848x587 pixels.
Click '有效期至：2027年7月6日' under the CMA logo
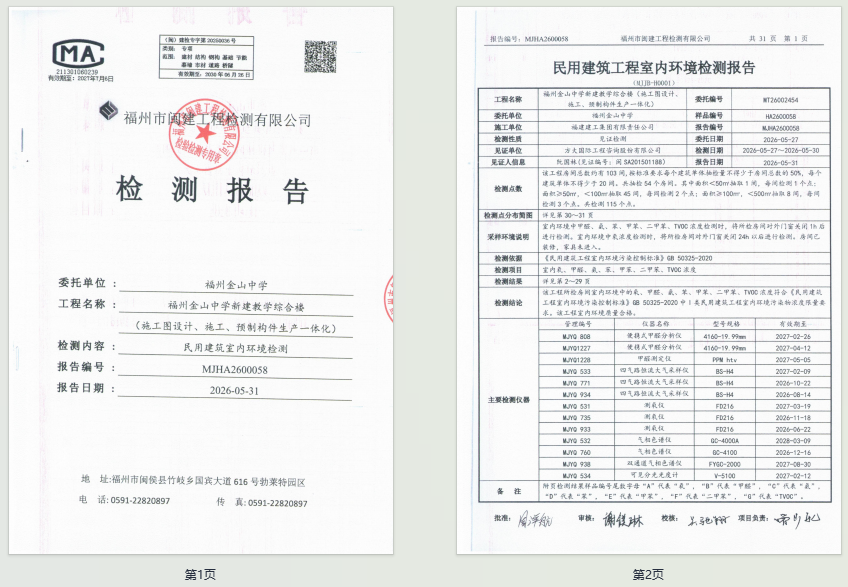click(81, 78)
